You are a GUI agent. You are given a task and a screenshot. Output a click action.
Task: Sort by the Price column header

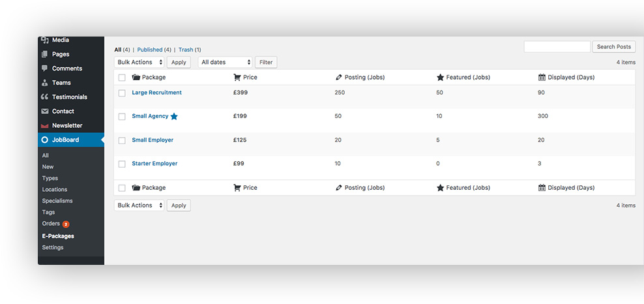pyautogui.click(x=250, y=77)
